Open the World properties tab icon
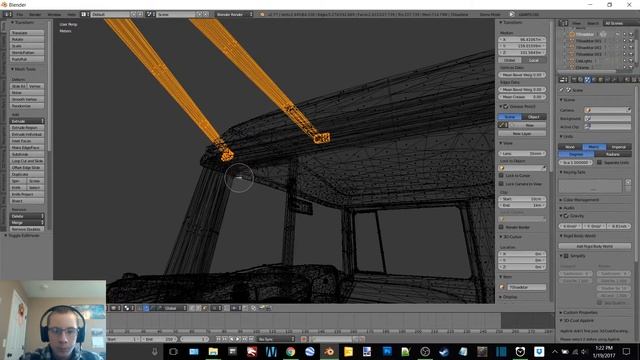640x360 pixels. coord(594,80)
